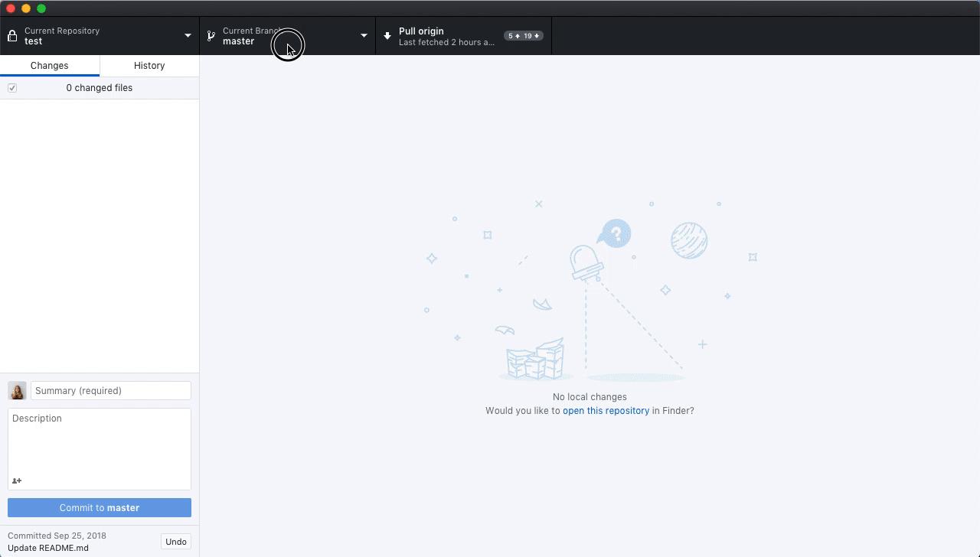Expand the Current Repository dropdown arrow
Viewport: 980px width, 557px height.
(188, 36)
